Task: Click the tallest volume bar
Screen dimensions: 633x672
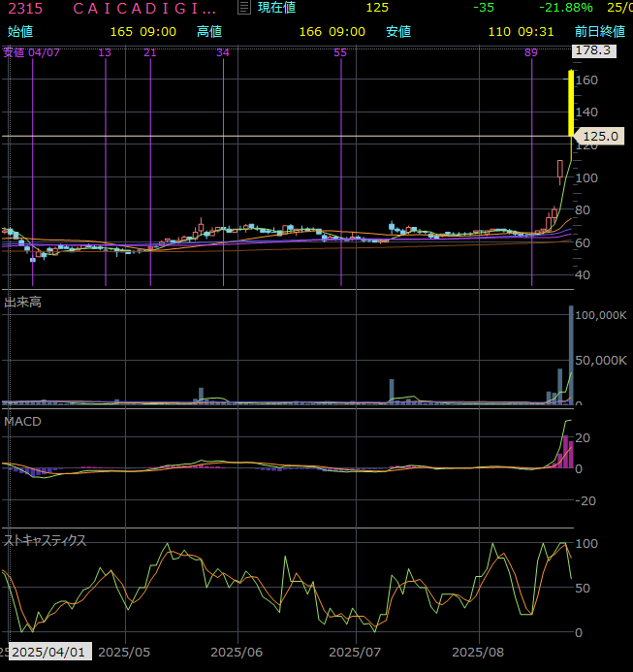Action: point(571,354)
